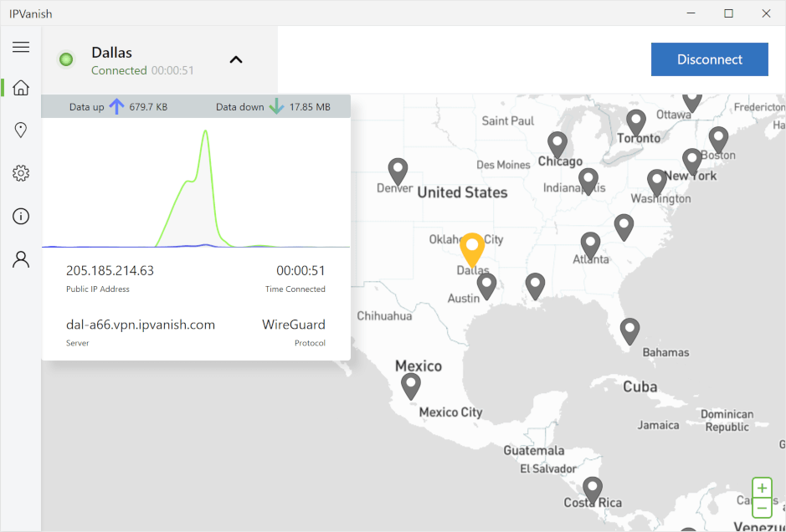Select the Gulf coast pin east of Austin
Viewport: 786px width, 532px height.
536,287
